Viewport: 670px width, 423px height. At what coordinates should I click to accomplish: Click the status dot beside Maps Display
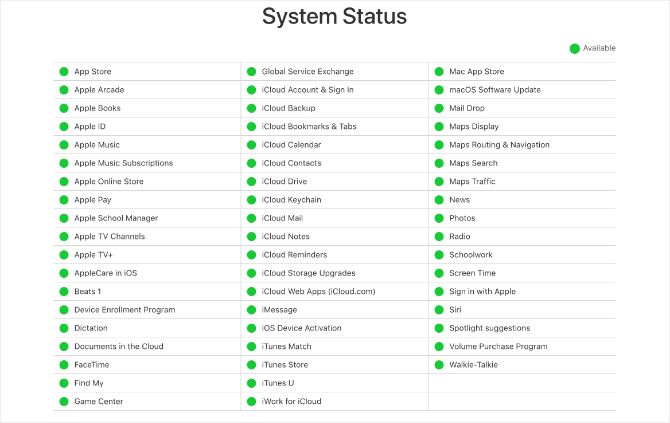pyautogui.click(x=439, y=127)
